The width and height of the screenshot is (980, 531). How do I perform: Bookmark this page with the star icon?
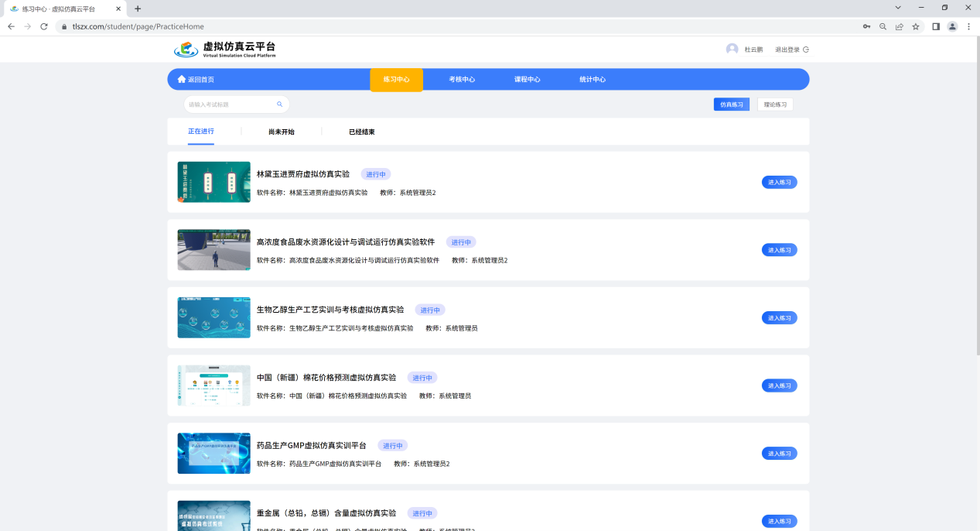point(916,26)
